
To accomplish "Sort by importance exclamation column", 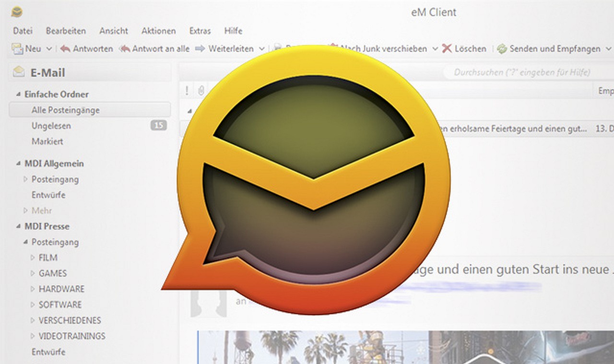I will pyautogui.click(x=187, y=91).
